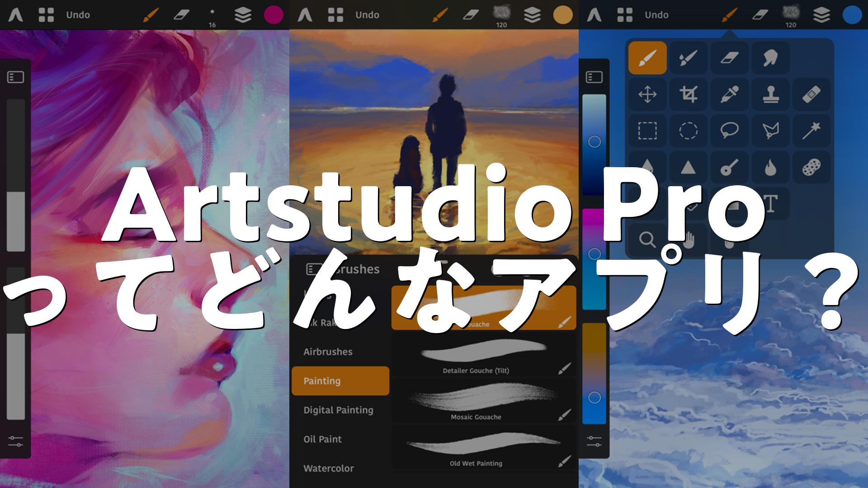The width and height of the screenshot is (868, 488).
Task: Click Undo in the left screenshot
Action: [78, 15]
